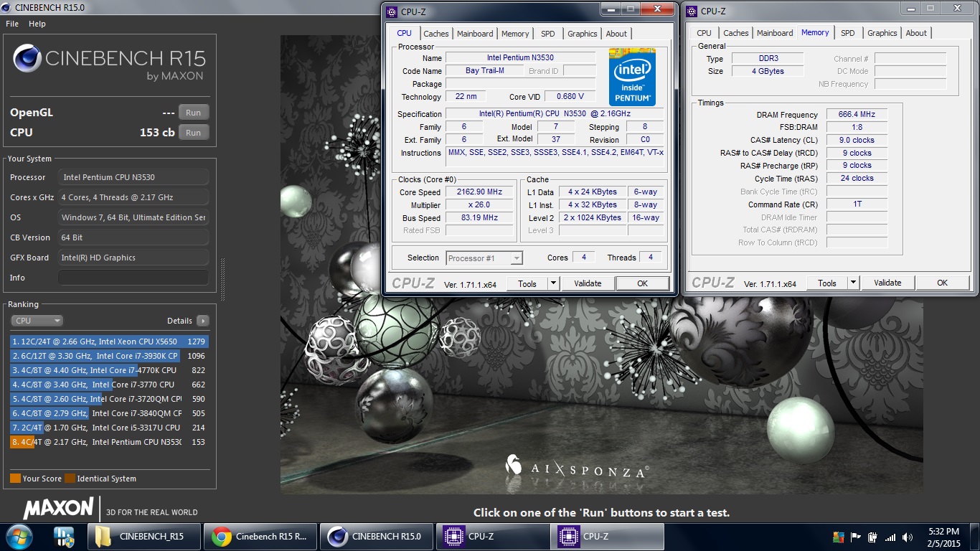Click the Windows Start orb
The width and height of the screenshot is (980, 551).
click(19, 536)
